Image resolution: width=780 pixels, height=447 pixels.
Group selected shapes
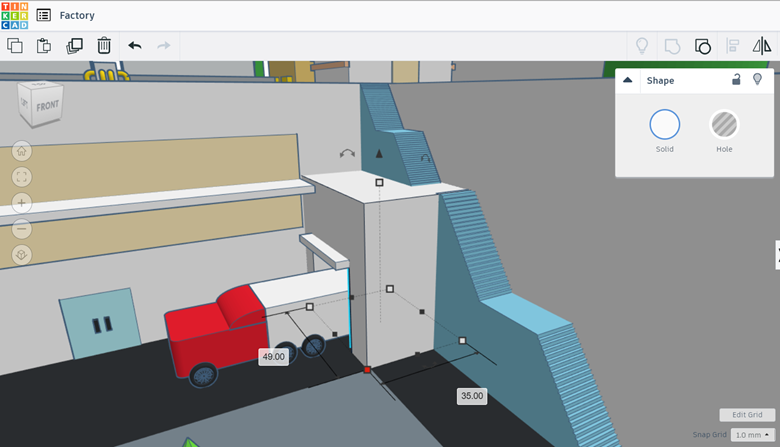[x=672, y=46]
